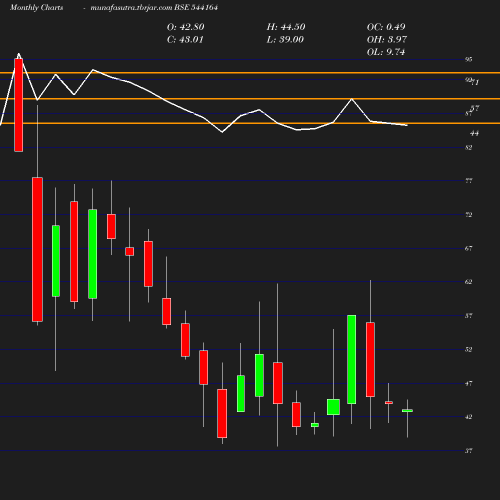Click the 'munafasutra.tbrjar.com BSE 544164' header text

point(154,7)
